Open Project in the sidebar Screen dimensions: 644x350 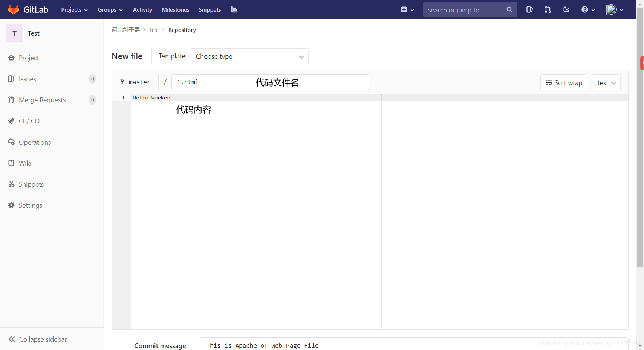(29, 58)
